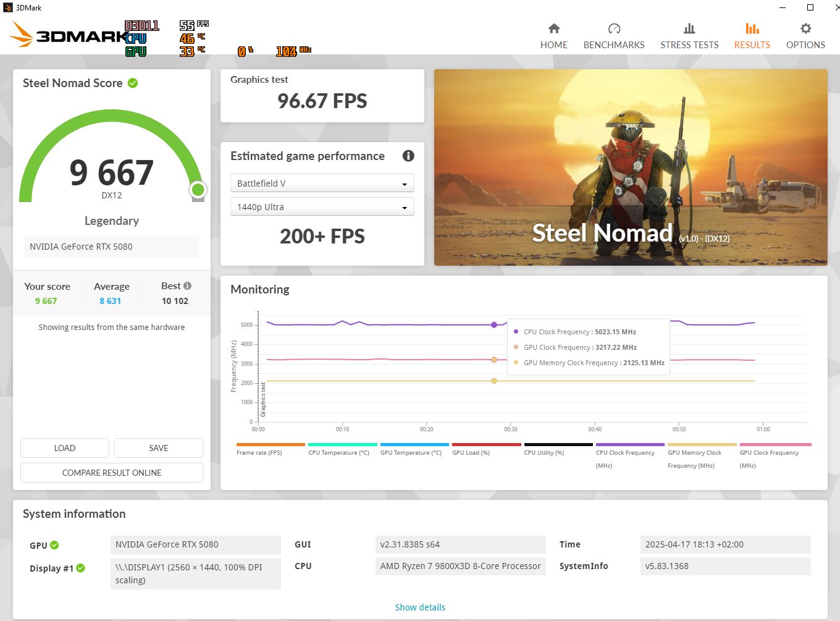Switch to the BENCHMARKS tab
The width and height of the screenshot is (840, 621).
[613, 28]
